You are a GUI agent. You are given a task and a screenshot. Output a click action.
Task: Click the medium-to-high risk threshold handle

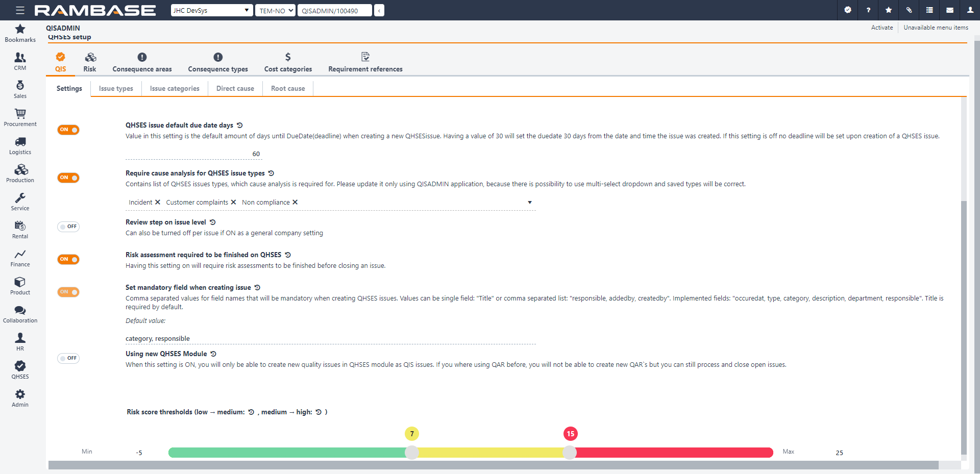(570, 453)
